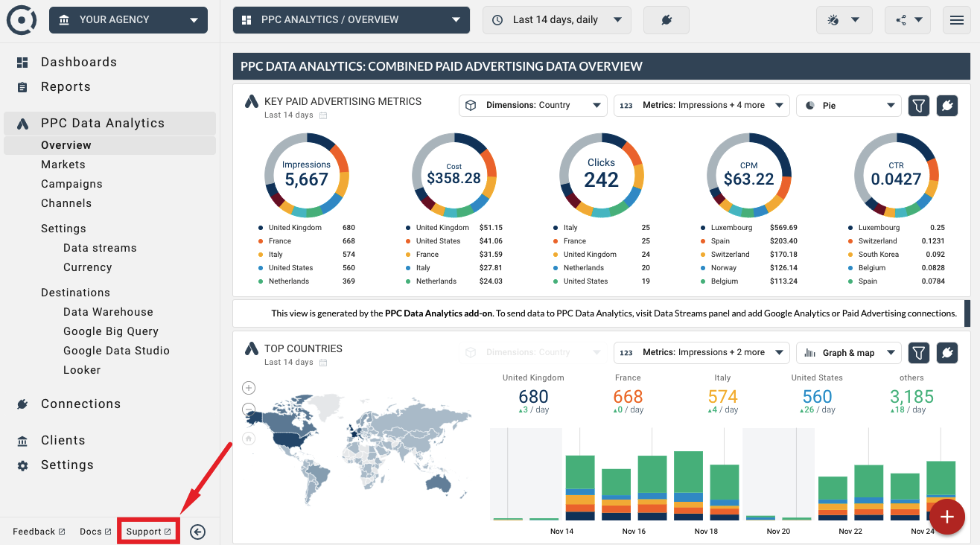This screenshot has width=980, height=545.
Task: Click Luxembourg $569.69 in CPM legend
Action: click(749, 228)
